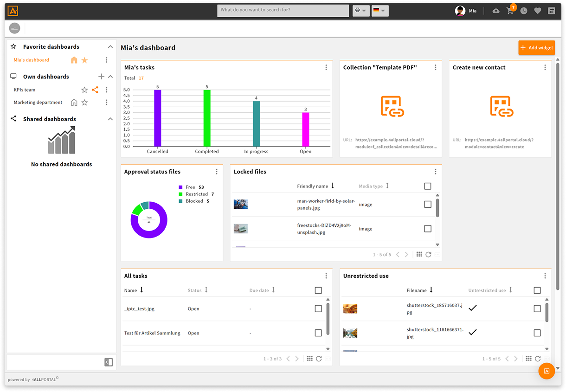Open Collection Template PDF widget menu
Image resolution: width=566 pixels, height=392 pixels.
point(436,67)
